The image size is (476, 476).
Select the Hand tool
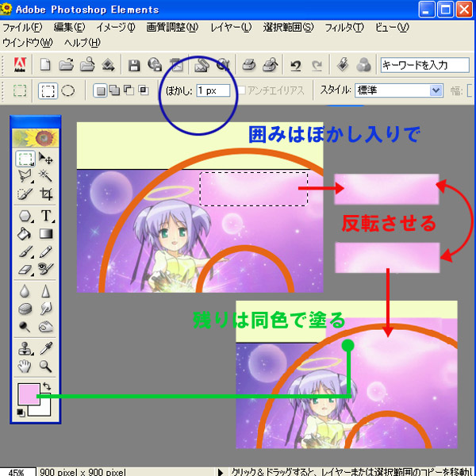tap(25, 366)
